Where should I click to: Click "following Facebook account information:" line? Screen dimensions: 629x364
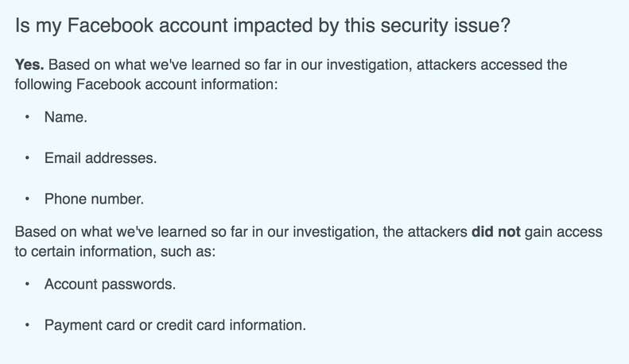tap(146, 84)
